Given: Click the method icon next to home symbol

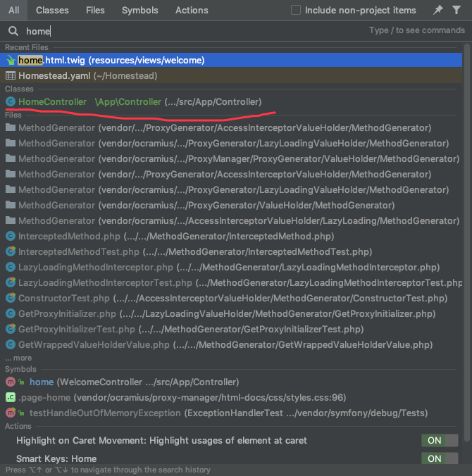Looking at the screenshot, I should pos(11,382).
